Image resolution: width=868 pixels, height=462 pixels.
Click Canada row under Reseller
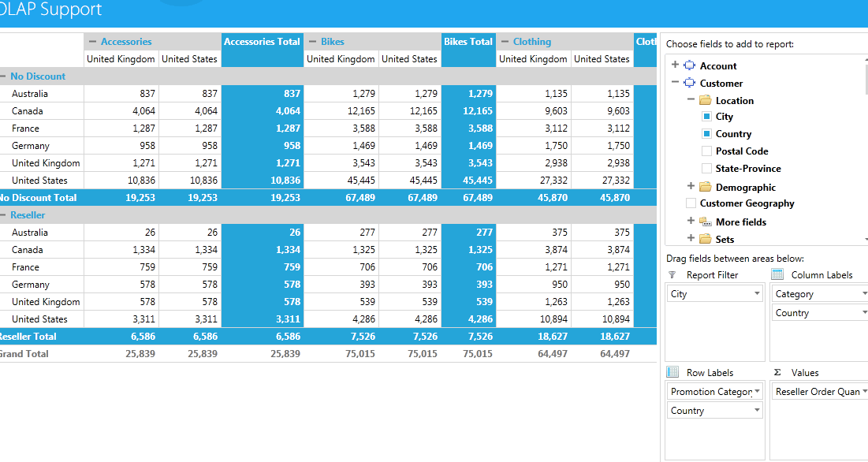(42, 250)
